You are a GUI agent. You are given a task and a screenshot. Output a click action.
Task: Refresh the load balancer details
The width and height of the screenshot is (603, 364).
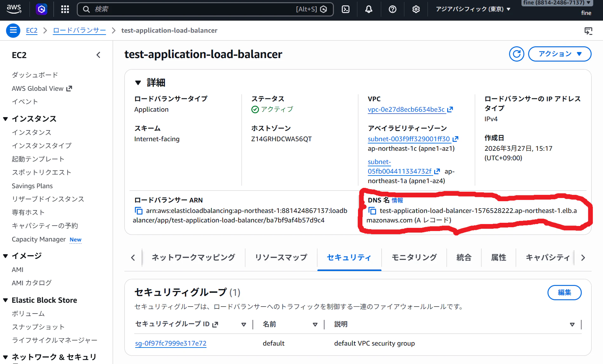click(517, 54)
